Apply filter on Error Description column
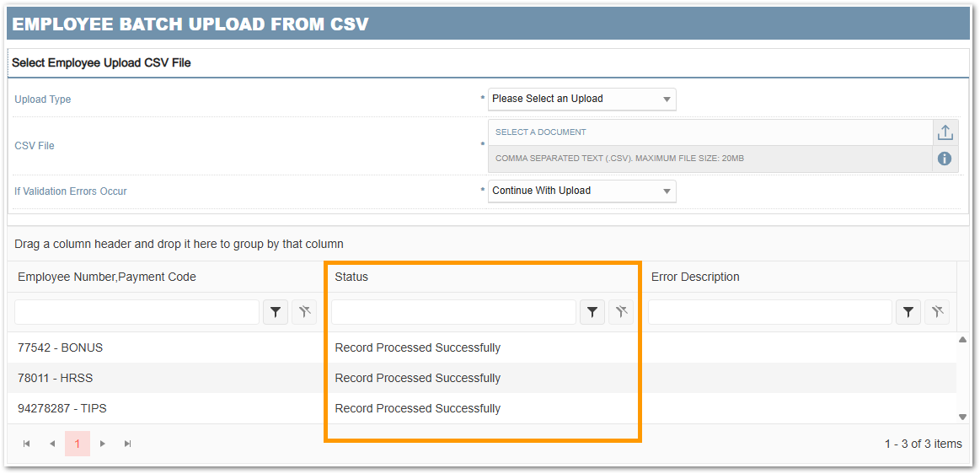Viewport: 980px width, 474px height. coord(908,312)
